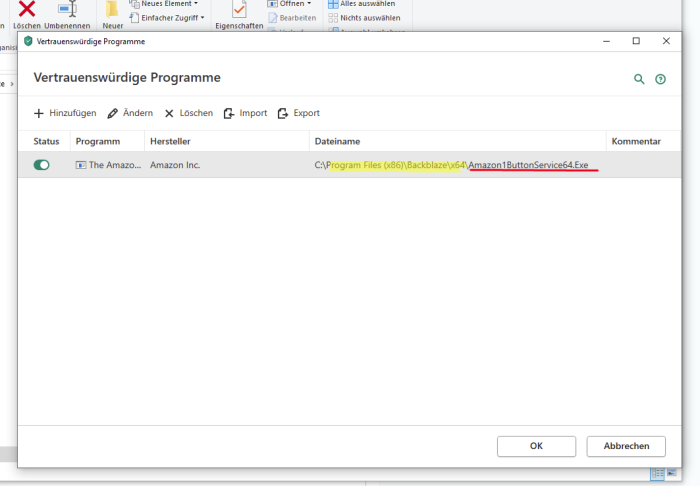Open the Öffnen dropdown in Explorer
This screenshot has height=486, width=700.
[289, 4]
